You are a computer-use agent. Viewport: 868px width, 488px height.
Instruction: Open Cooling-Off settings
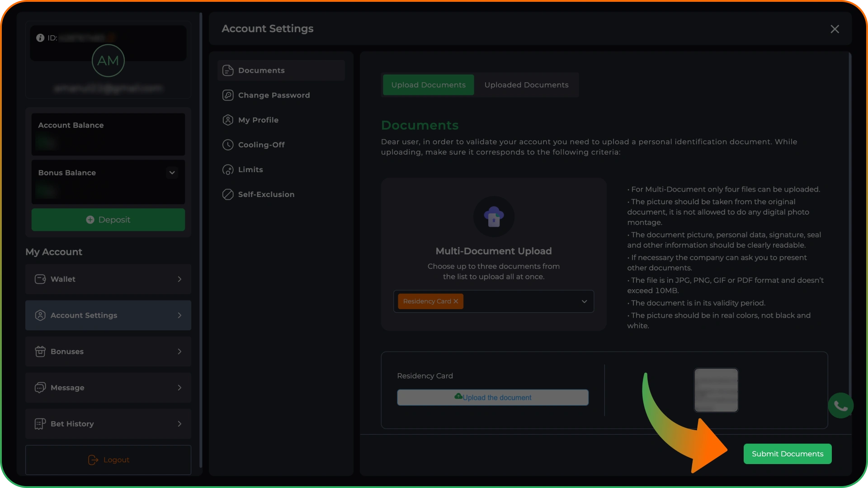click(x=281, y=145)
